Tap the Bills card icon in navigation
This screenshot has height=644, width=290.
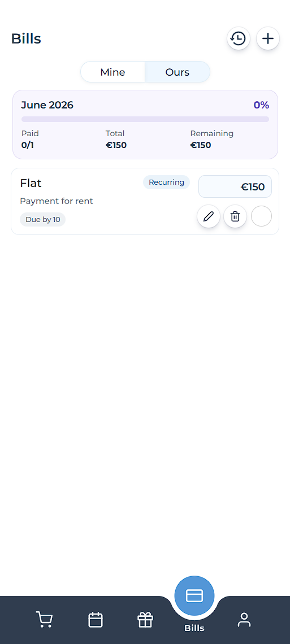(194, 595)
